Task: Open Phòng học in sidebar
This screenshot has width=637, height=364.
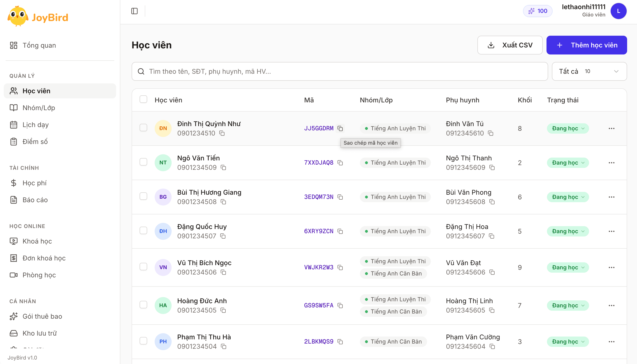Action: 60,275
